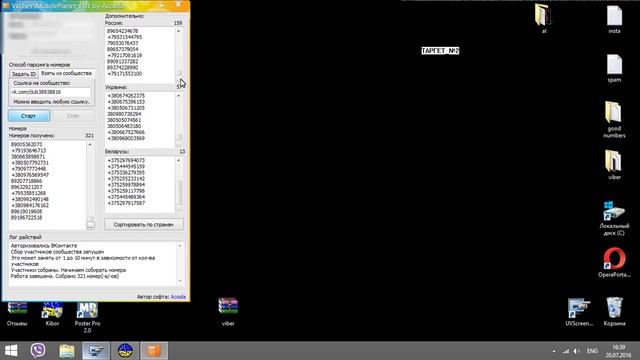Screen dimensions: 640x360
Task: Click 'Сортировать по странам' button
Action: (144, 224)
